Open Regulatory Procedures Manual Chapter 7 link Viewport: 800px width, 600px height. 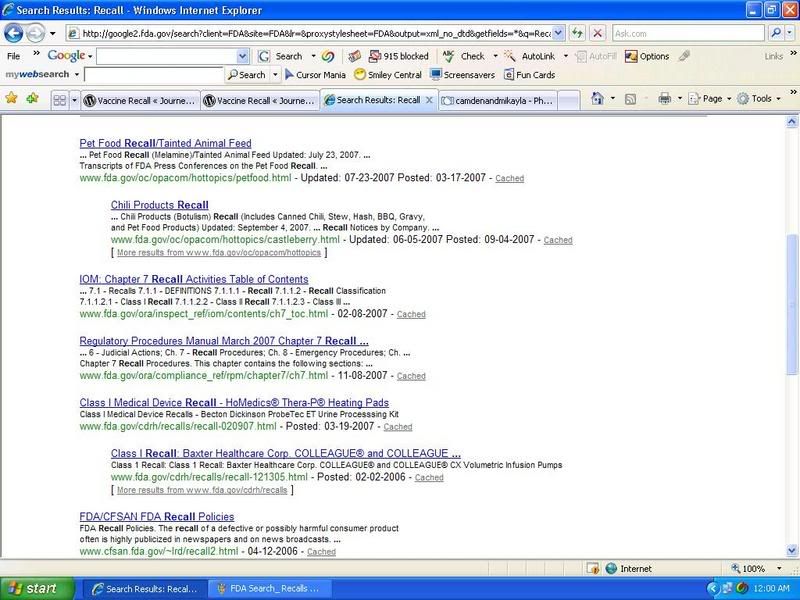[224, 341]
